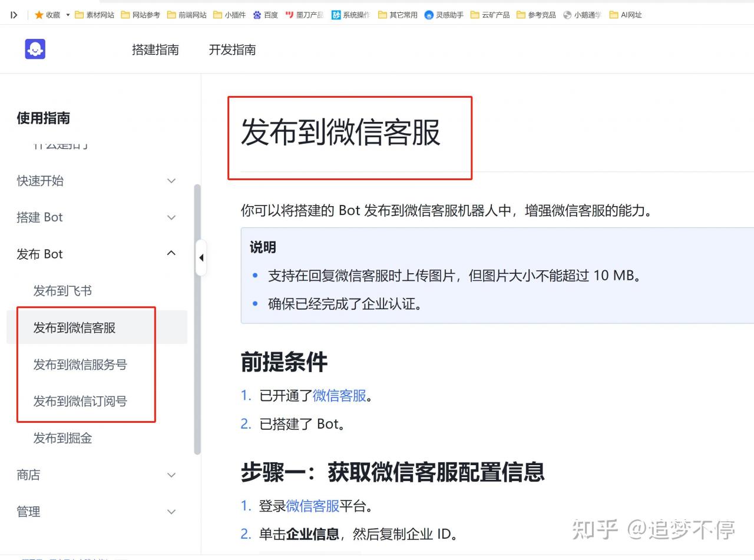754x560 pixels.
Task: Open the AI网址 bookmark folder
Action: [x=626, y=15]
